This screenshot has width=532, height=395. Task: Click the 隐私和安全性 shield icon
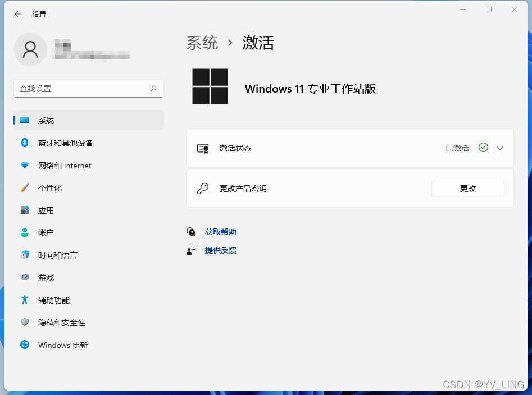coord(25,322)
